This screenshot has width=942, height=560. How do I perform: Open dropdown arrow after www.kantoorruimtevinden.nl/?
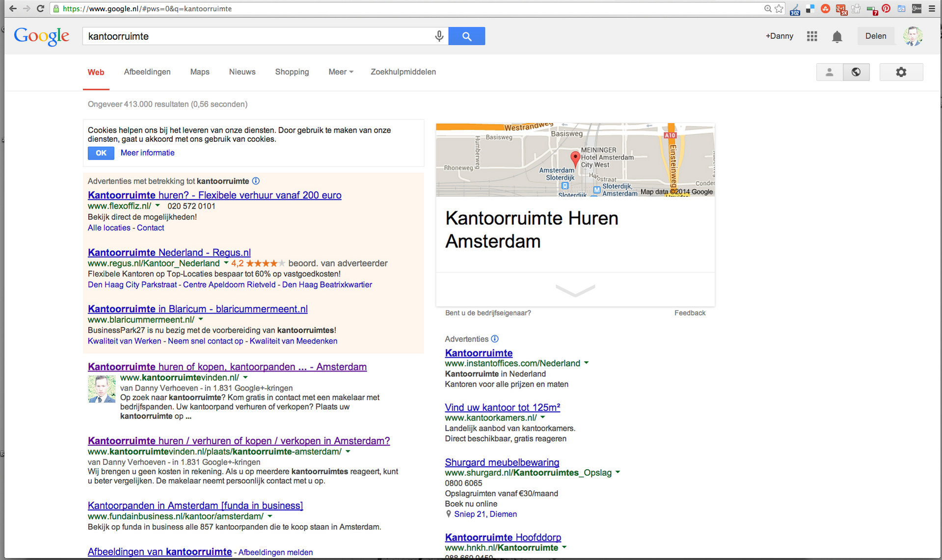point(245,377)
